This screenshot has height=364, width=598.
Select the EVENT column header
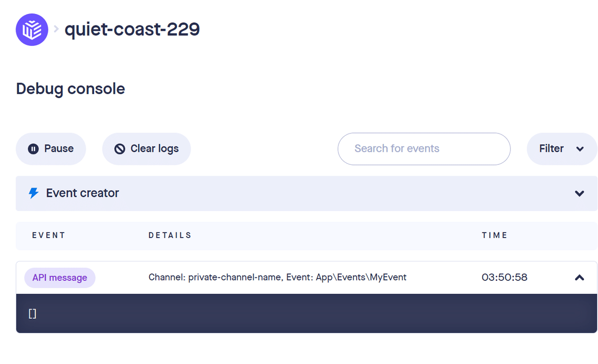[x=49, y=236]
